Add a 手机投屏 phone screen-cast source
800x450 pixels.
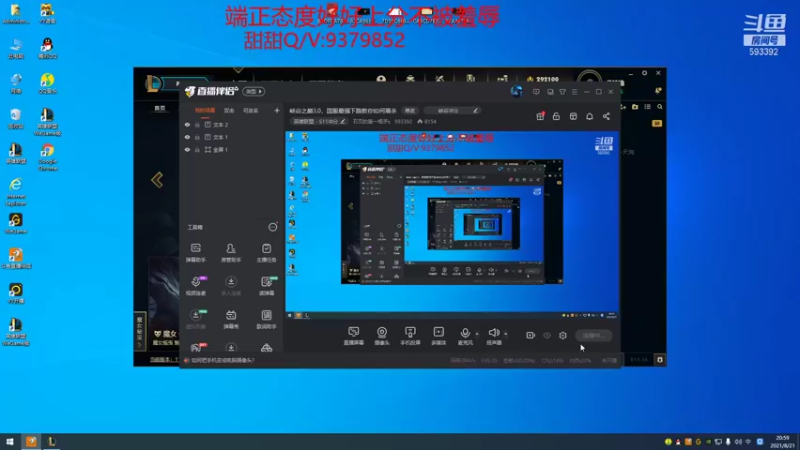click(410, 336)
